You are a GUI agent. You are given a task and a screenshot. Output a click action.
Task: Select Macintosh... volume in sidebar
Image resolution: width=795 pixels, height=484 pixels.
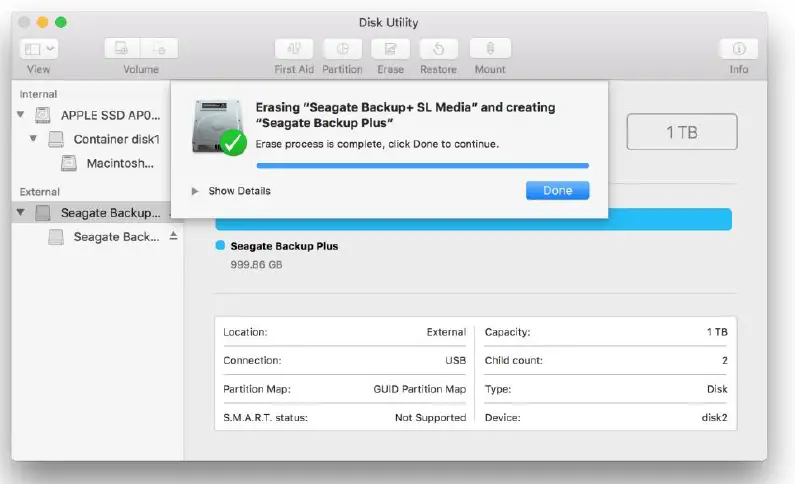click(120, 163)
